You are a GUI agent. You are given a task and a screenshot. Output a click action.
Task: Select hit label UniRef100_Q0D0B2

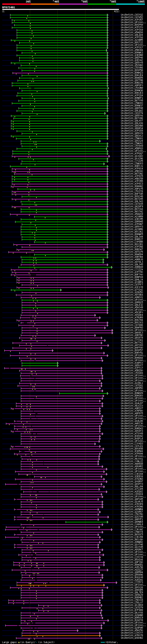click(x=132, y=638)
